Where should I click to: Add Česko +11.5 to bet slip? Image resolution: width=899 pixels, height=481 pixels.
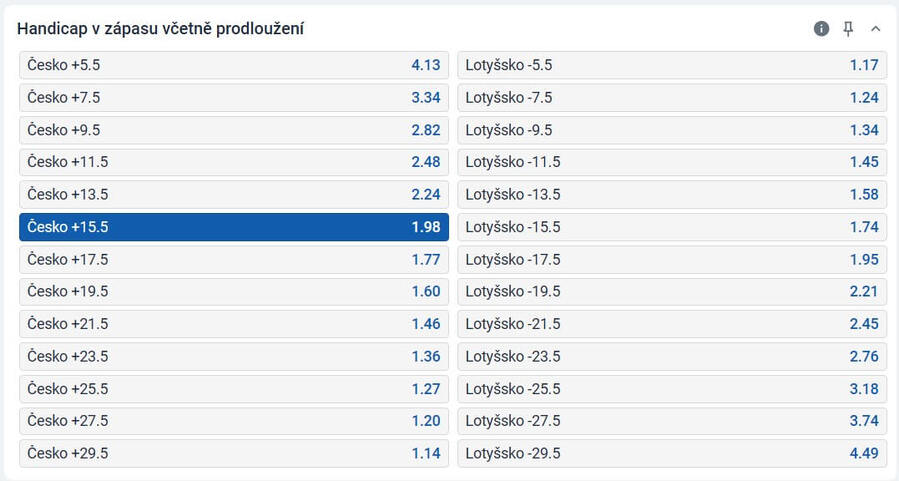click(234, 162)
